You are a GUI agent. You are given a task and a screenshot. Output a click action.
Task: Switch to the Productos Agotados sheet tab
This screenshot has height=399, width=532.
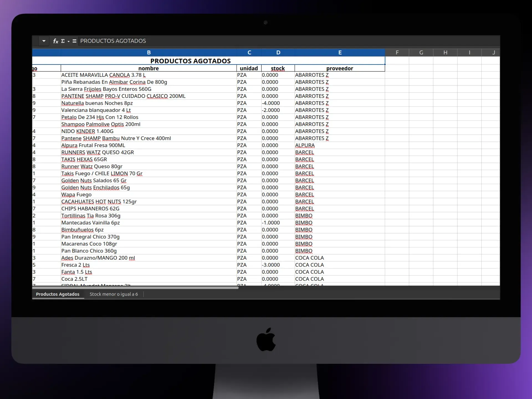pyautogui.click(x=58, y=294)
